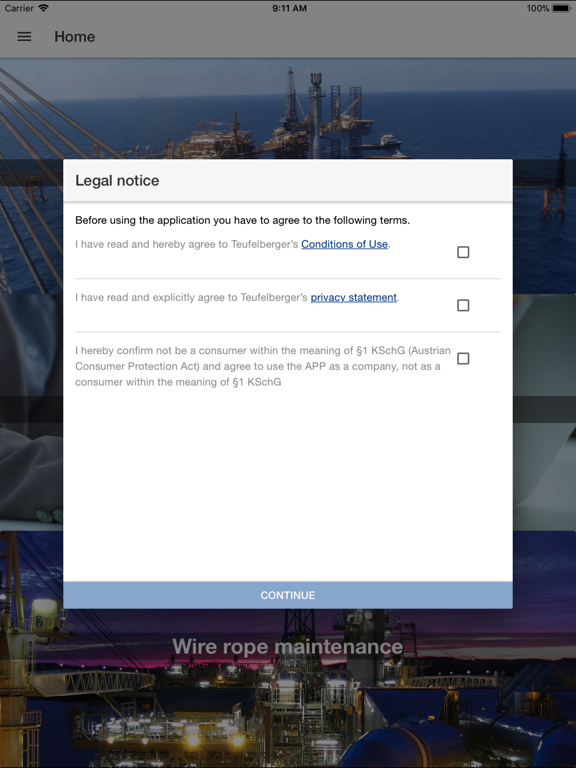Select the Wire rope maintenance tile
Image resolution: width=576 pixels, height=768 pixels.
[288, 649]
